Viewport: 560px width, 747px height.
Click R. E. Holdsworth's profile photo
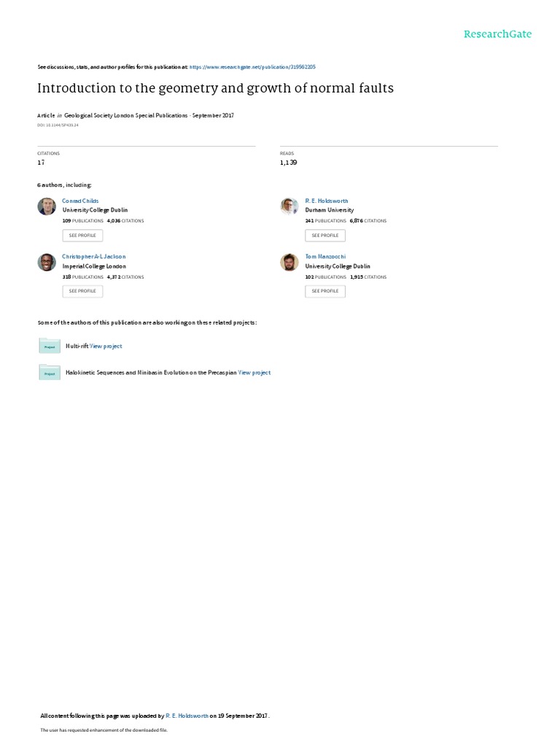[289, 206]
